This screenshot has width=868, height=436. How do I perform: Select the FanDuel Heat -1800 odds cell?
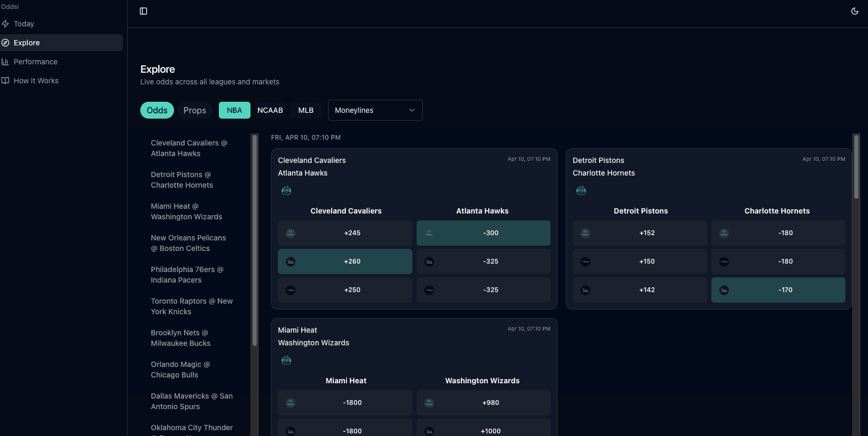point(345,403)
